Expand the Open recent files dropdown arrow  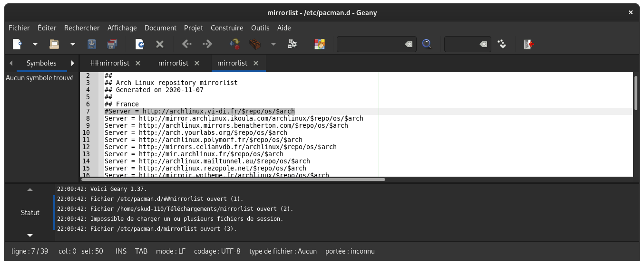[x=73, y=44]
